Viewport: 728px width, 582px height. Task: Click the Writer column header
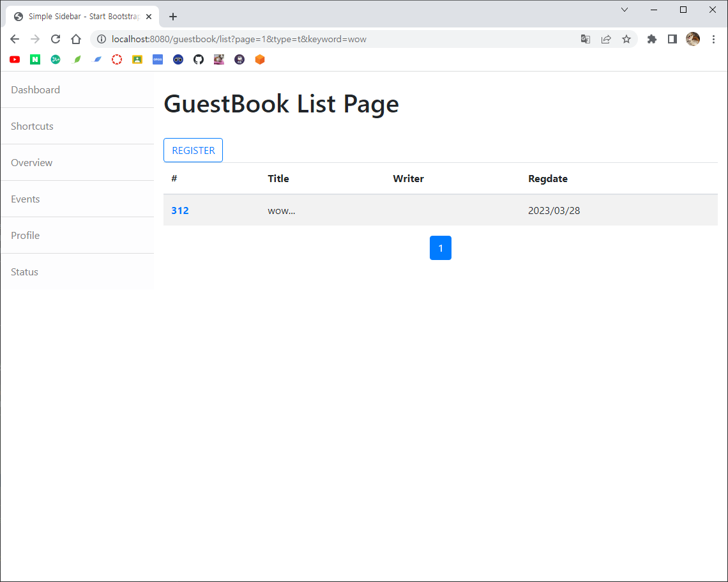tap(408, 179)
